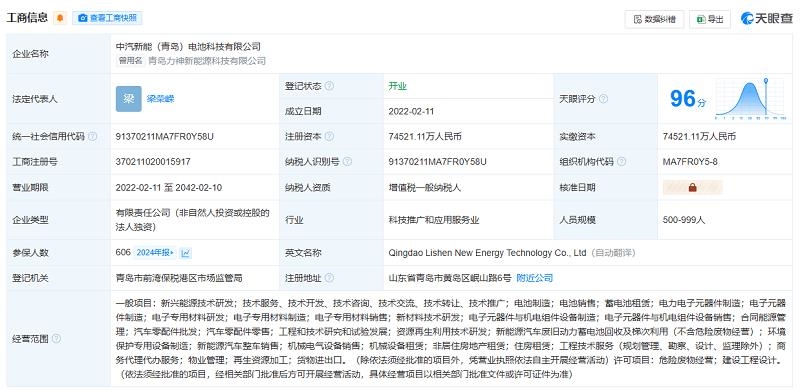The image size is (800, 391).
Task: Click help icon next to 注册资本
Action: pos(330,137)
